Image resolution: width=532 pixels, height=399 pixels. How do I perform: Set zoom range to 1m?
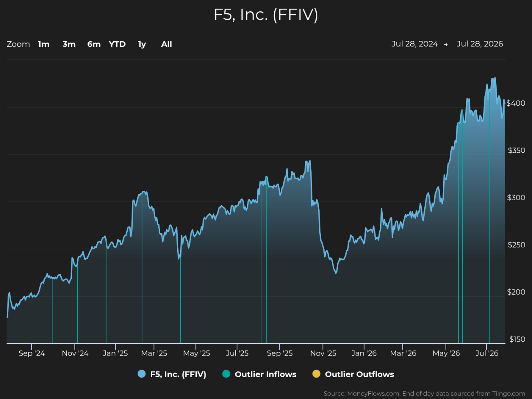click(44, 44)
